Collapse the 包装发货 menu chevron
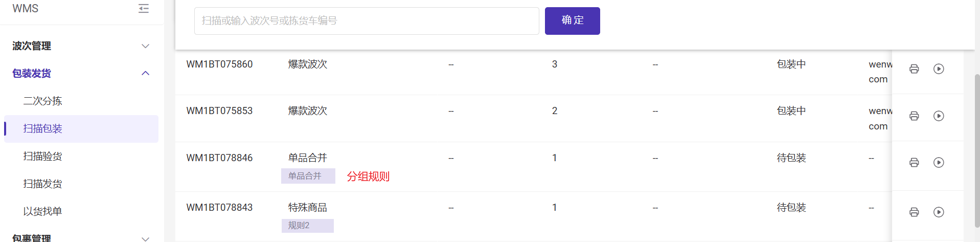The width and height of the screenshot is (980, 242). tap(145, 74)
